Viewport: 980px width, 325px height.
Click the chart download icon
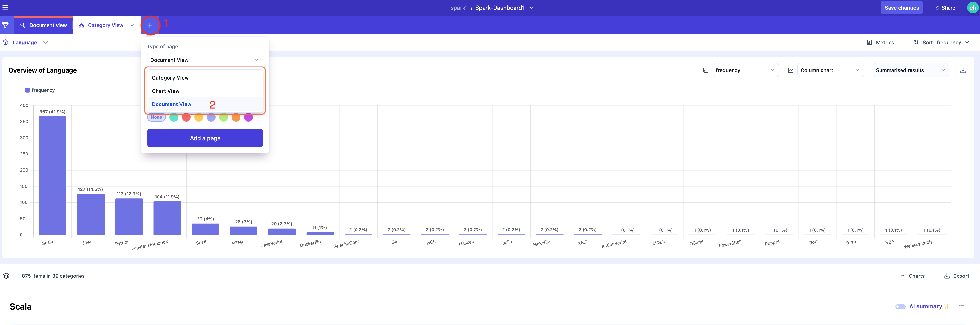(963, 70)
